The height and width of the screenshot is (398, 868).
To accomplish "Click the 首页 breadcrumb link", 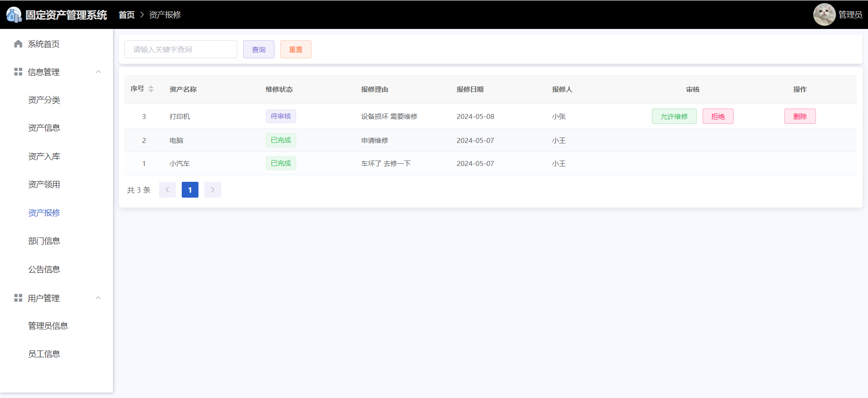I will pos(127,15).
